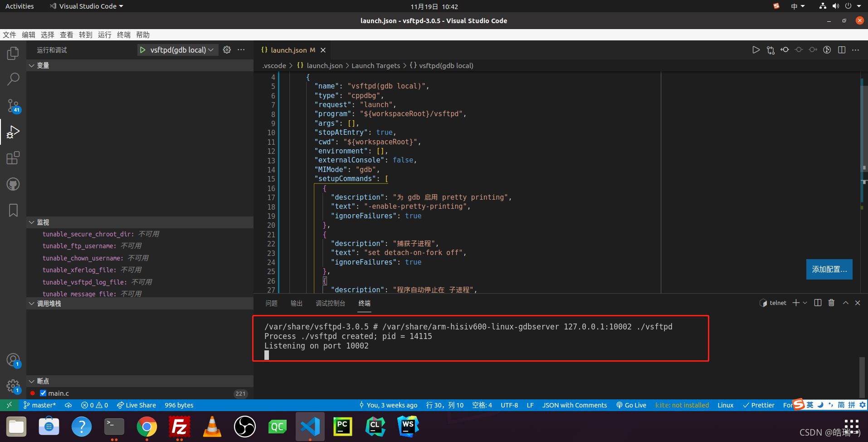868x442 pixels.
Task: Open the Terminal app from the dock
Action: click(x=114, y=427)
